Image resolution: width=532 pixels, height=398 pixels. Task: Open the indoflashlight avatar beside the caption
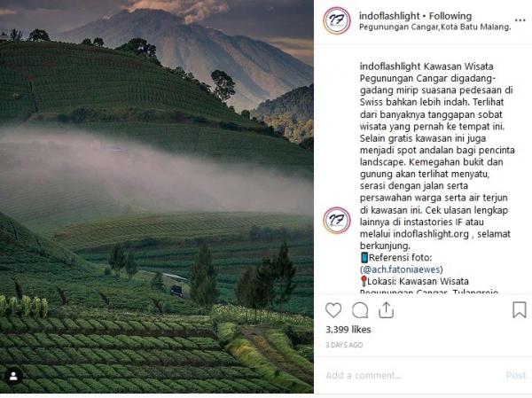[x=337, y=220]
